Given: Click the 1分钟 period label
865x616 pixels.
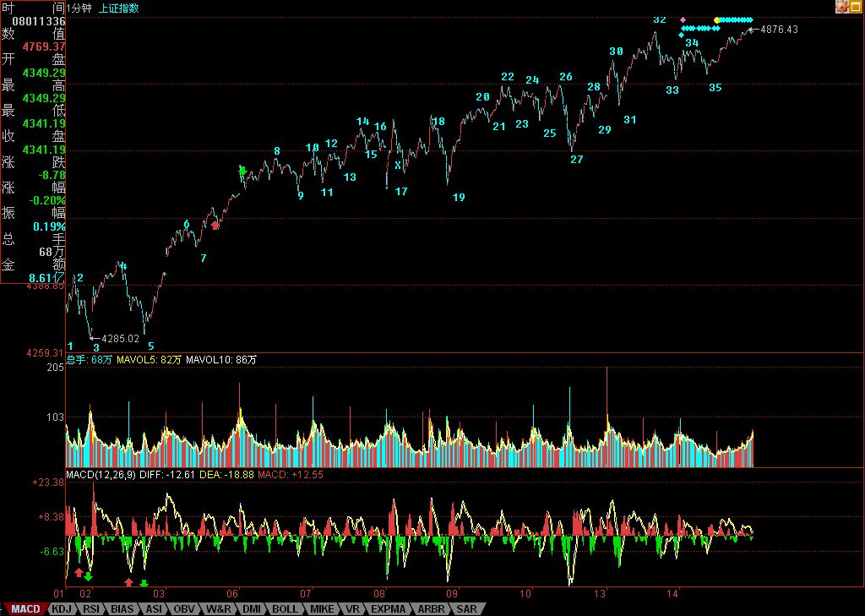Looking at the screenshot, I should click(x=79, y=8).
